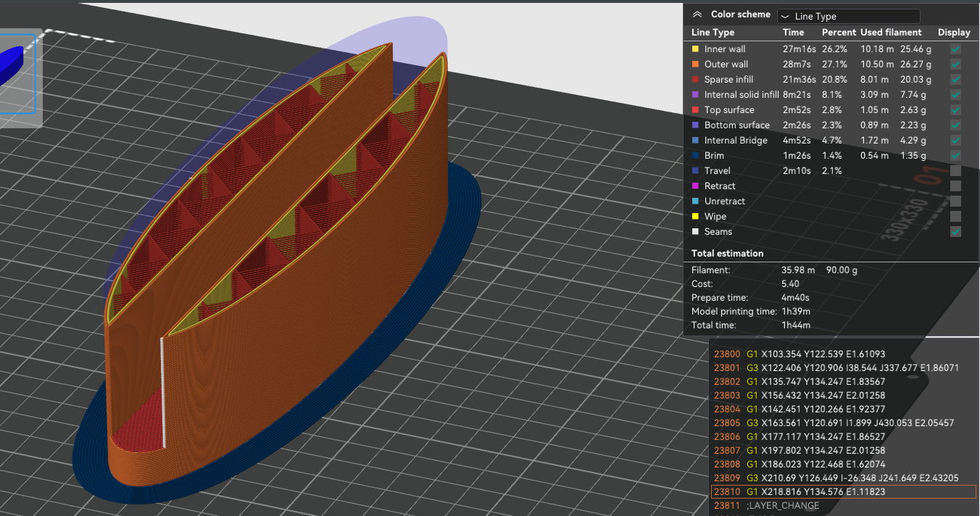Click the Retract magenta swatch
Image resolution: width=980 pixels, height=516 pixels.
point(695,186)
